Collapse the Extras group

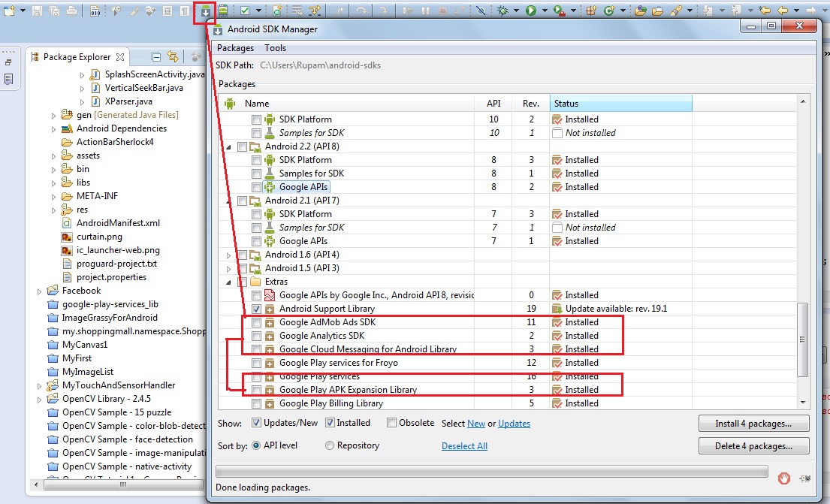click(x=228, y=282)
